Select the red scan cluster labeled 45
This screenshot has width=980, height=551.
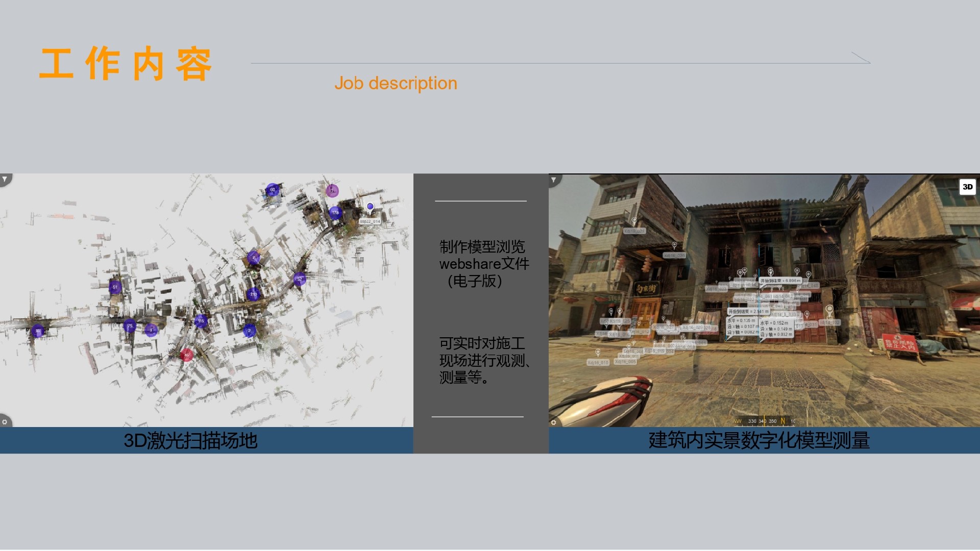pyautogui.click(x=186, y=355)
